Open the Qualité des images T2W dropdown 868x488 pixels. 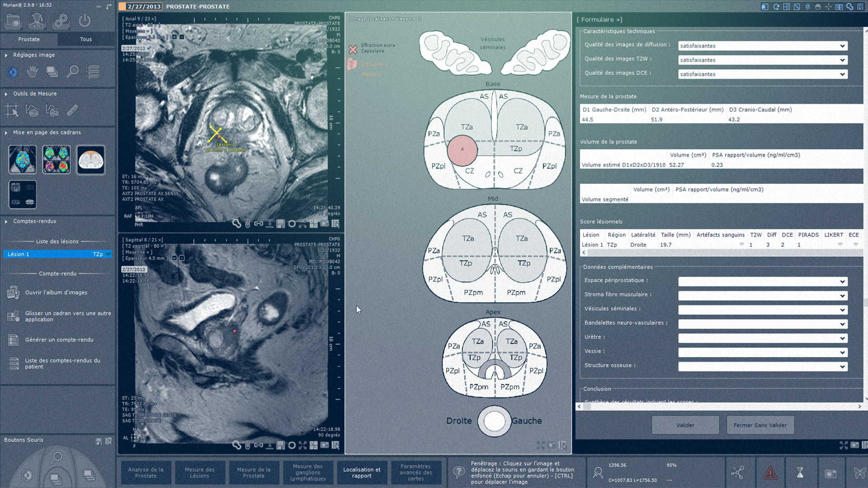(841, 60)
